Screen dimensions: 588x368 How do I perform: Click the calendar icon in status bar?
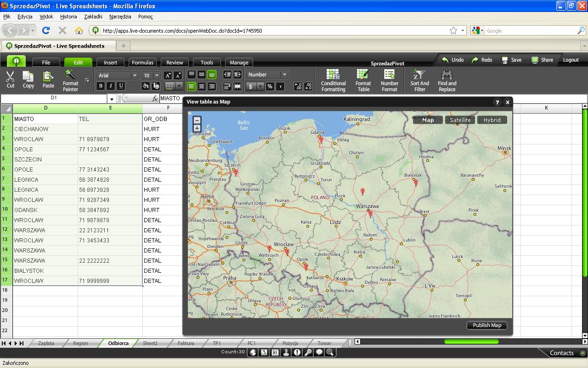click(x=275, y=352)
